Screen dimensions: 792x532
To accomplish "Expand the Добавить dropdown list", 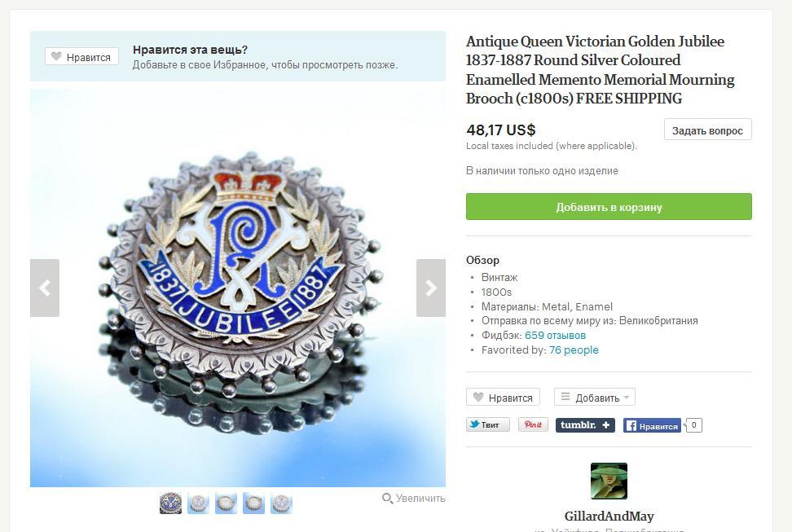I will 595,397.
